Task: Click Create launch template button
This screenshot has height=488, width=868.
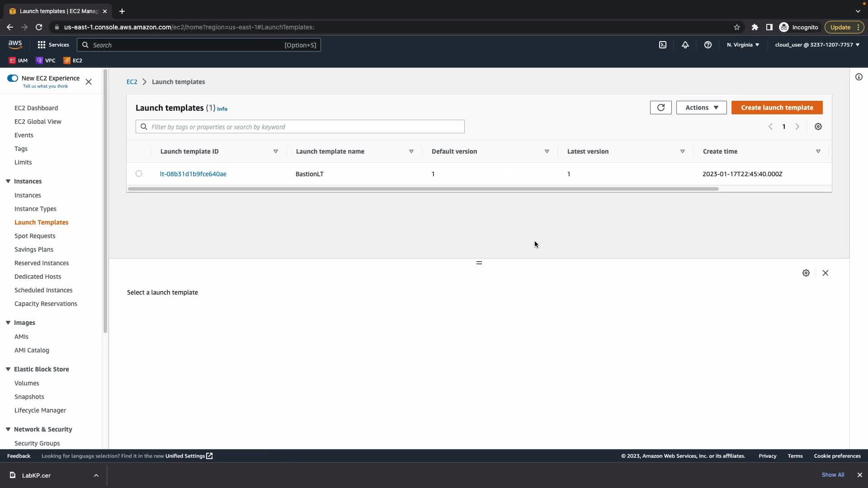Action: 777,108
